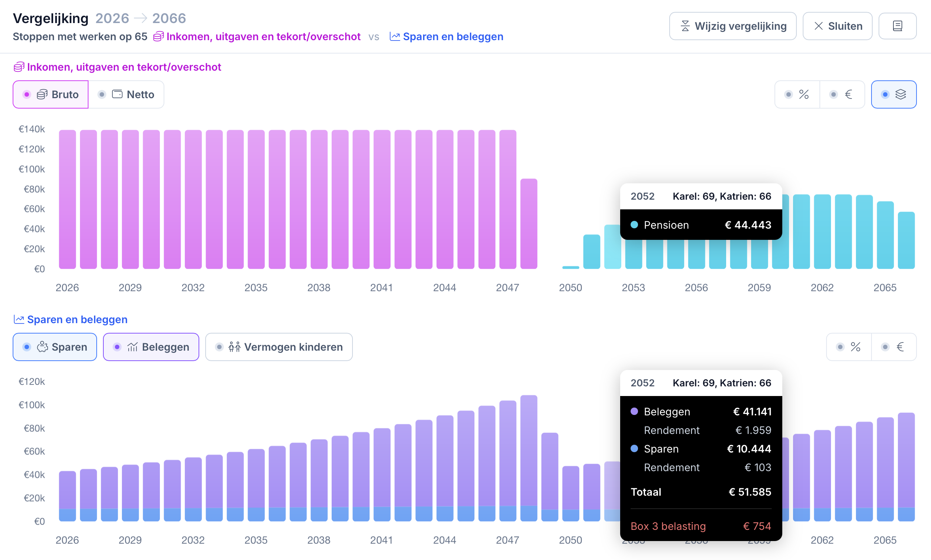Click the chart icon beside header Sparen en beleggen

point(394,36)
